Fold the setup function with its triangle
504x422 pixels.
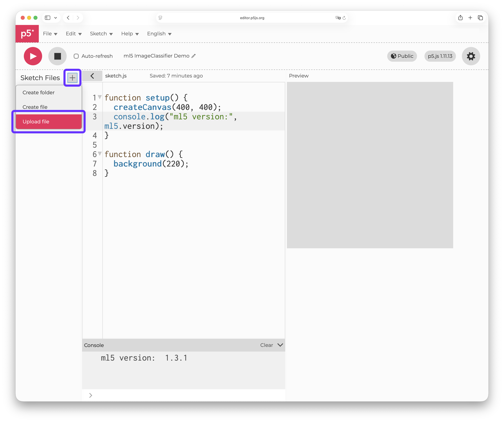[x=100, y=97]
